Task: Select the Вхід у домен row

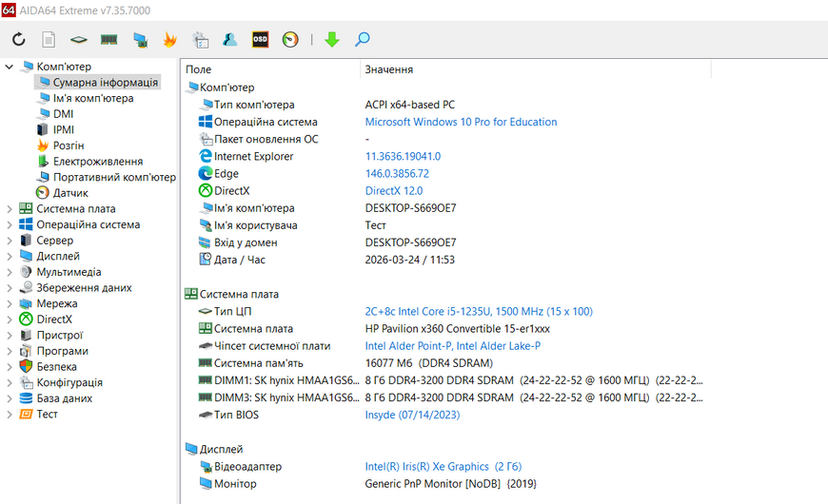Action: coord(446,242)
